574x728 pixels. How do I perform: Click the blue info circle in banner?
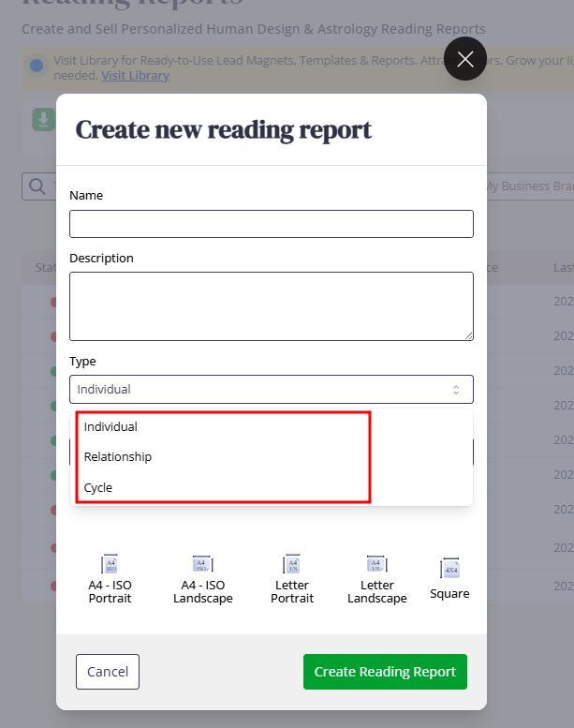[x=37, y=66]
